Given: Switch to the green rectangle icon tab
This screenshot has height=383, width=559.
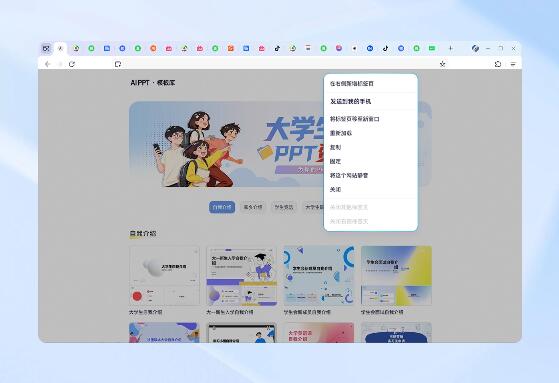Looking at the screenshot, I should 432,48.
